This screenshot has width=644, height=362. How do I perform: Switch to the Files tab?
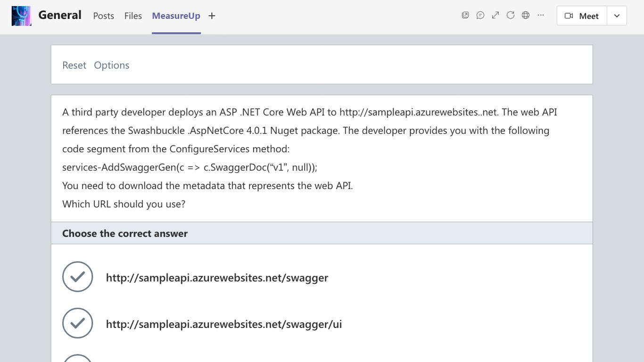point(133,16)
